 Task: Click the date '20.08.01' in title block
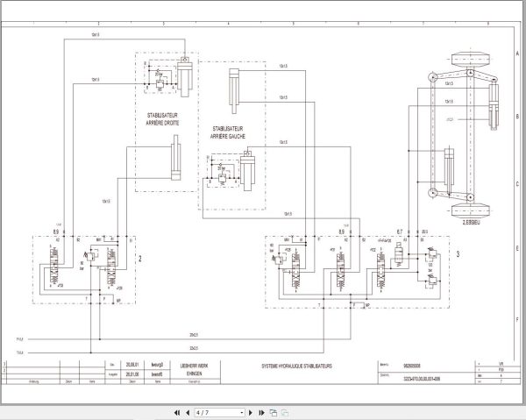pyautogui.click(x=132, y=365)
